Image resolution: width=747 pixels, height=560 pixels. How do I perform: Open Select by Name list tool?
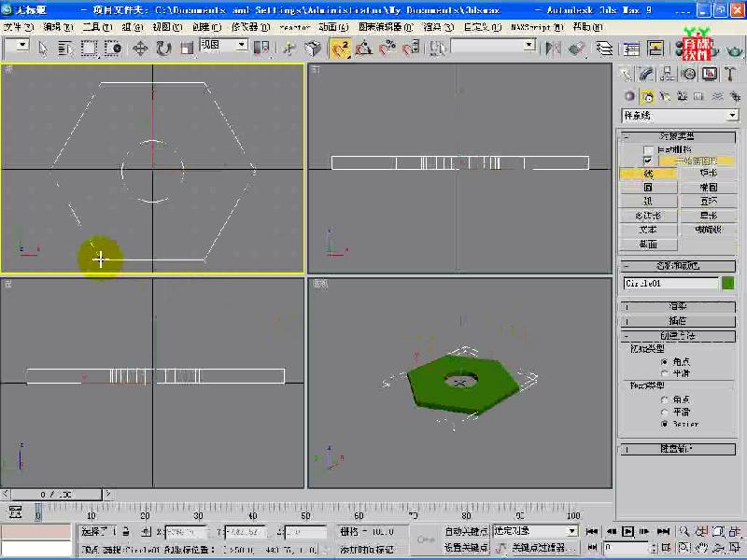(64, 49)
